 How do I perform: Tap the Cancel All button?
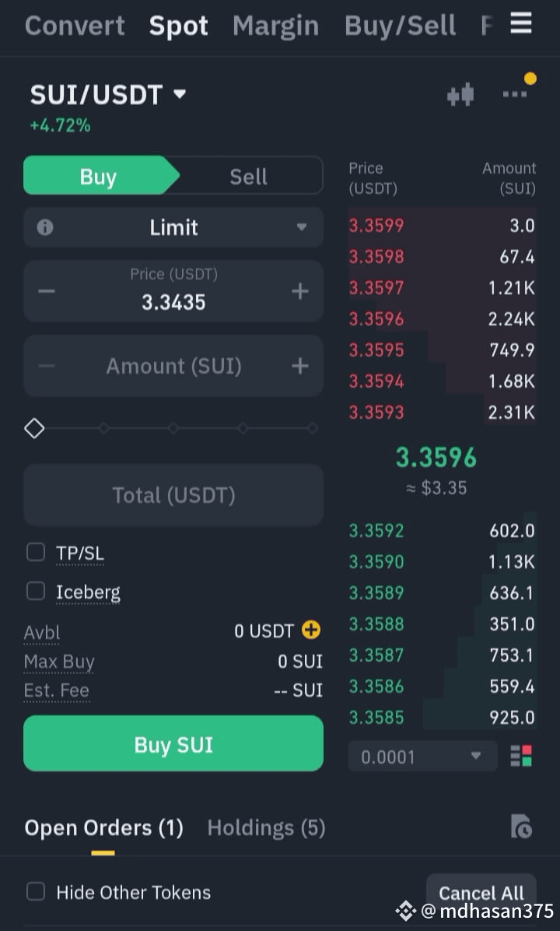pyautogui.click(x=481, y=893)
